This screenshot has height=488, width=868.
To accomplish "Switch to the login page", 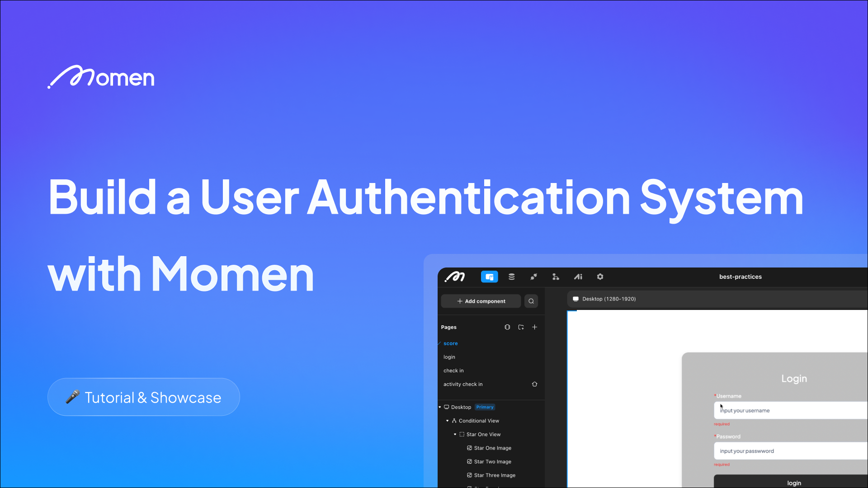I will 449,357.
